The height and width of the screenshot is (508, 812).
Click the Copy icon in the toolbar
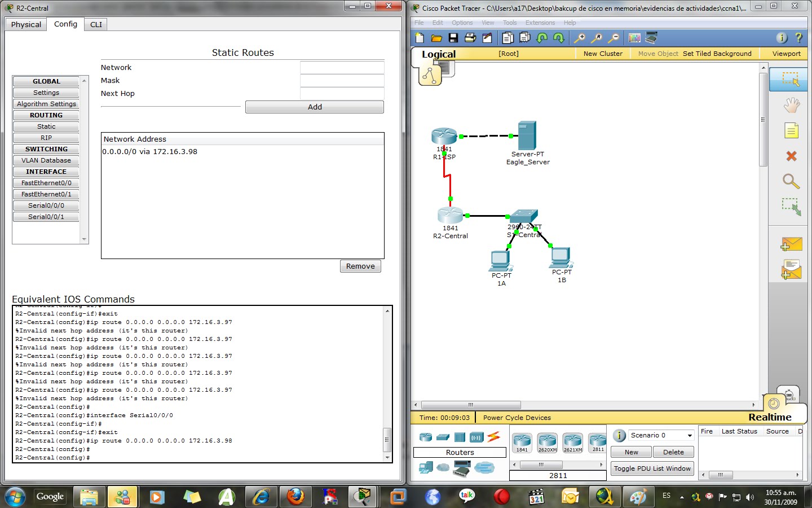tap(507, 38)
